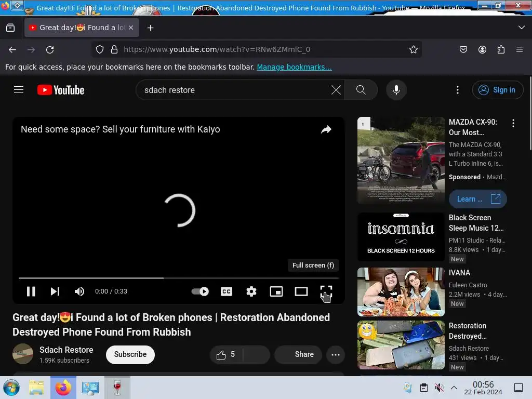The height and width of the screenshot is (399, 532).
Task: Enable miniplayer mode icon
Action: click(x=276, y=291)
